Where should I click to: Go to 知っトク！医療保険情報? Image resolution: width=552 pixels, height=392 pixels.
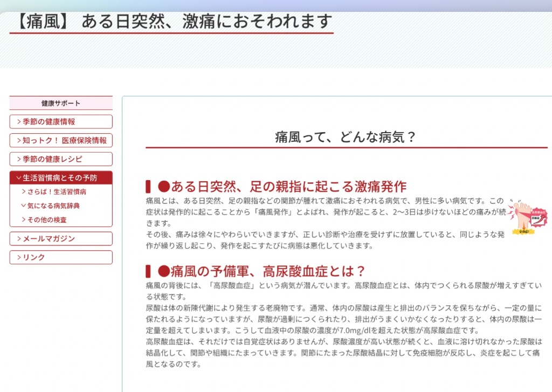[x=64, y=141]
